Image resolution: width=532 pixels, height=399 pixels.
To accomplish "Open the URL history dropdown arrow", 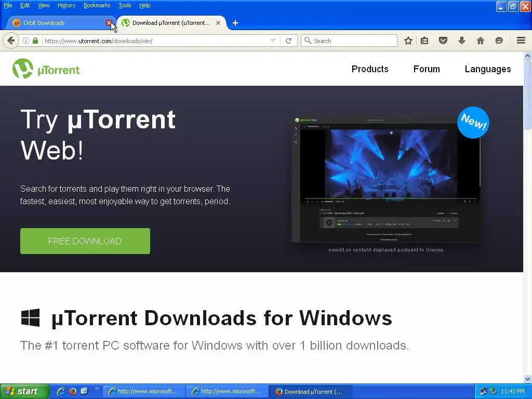I will tap(273, 41).
